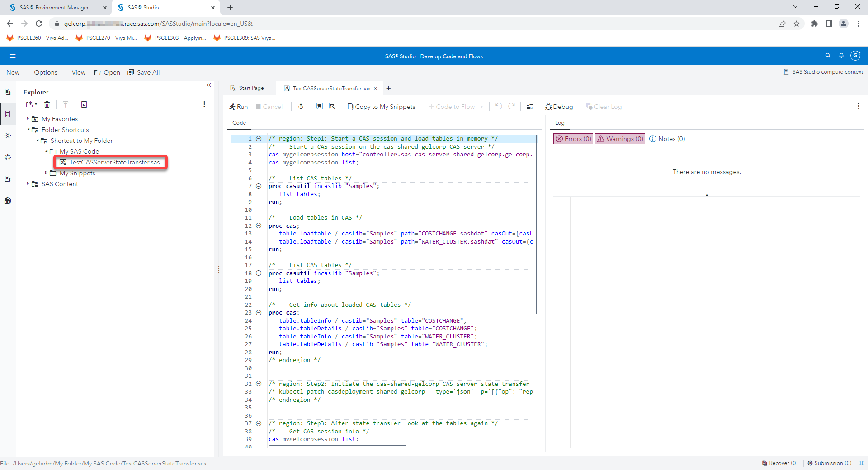Click Recover (0) in status bar
This screenshot has width=868, height=470.
pyautogui.click(x=780, y=463)
